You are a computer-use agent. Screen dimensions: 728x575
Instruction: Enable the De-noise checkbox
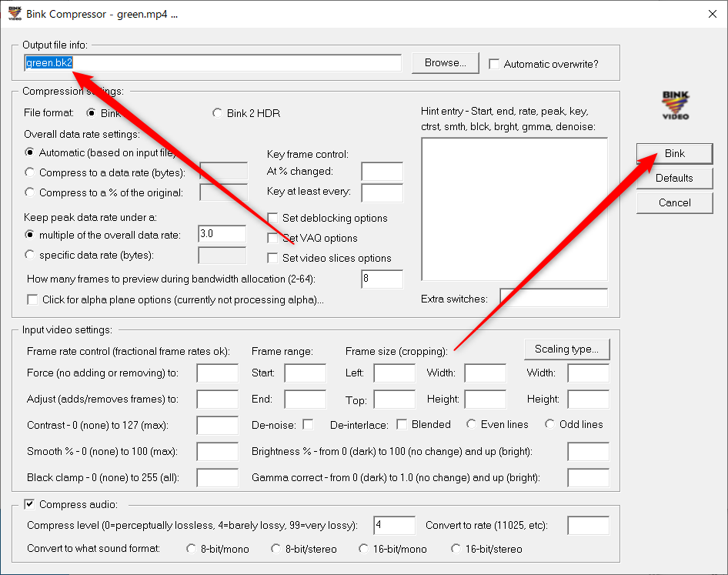(308, 425)
